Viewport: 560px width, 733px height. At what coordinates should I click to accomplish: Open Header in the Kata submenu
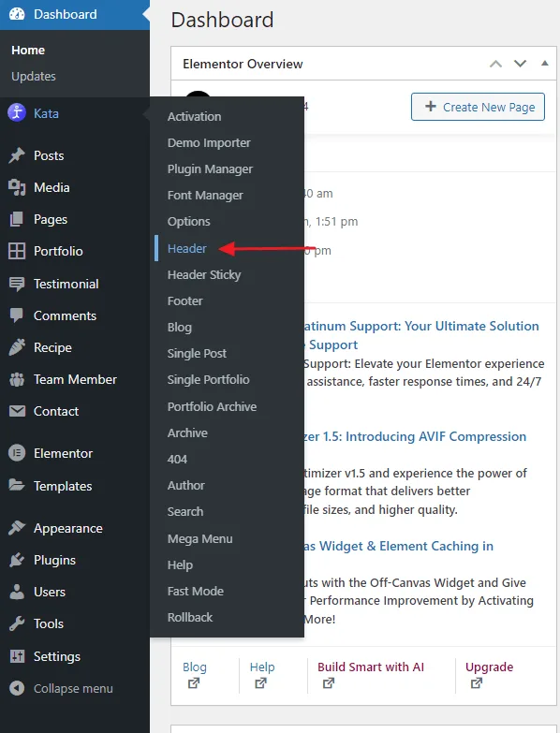(x=186, y=248)
